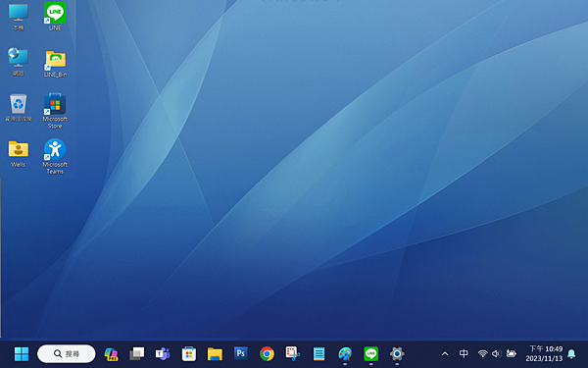Select the LINE shortcut on the desktop
Image resolution: width=588 pixels, height=368 pixels.
pos(55,17)
